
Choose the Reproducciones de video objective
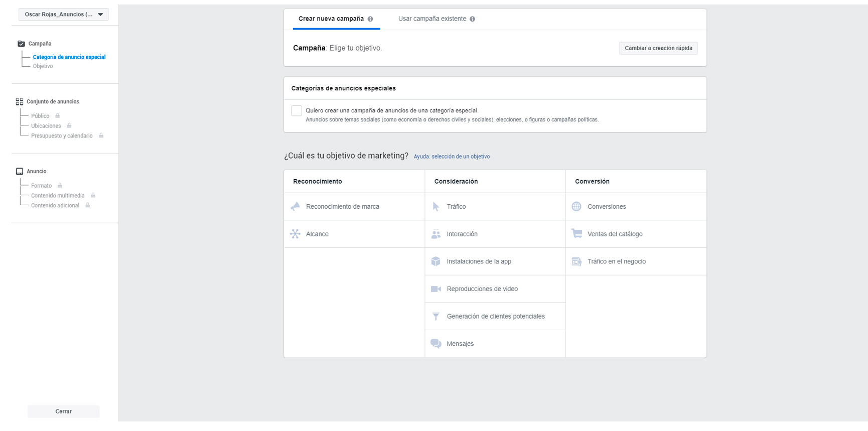495,289
